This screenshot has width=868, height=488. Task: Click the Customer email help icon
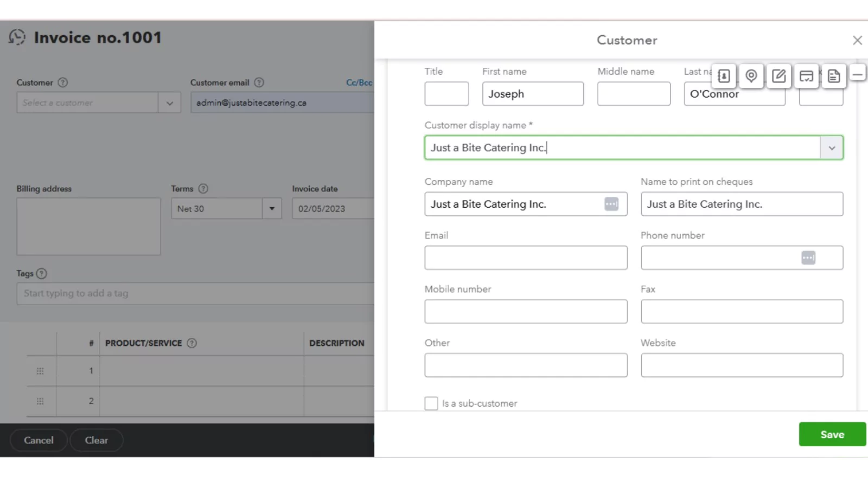tap(259, 82)
